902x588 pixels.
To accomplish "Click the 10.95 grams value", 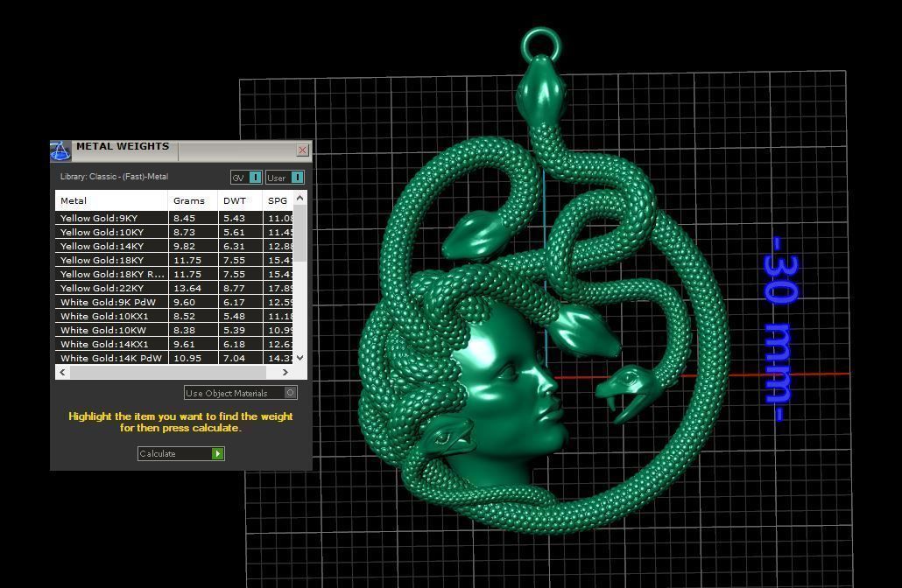I will [x=187, y=358].
